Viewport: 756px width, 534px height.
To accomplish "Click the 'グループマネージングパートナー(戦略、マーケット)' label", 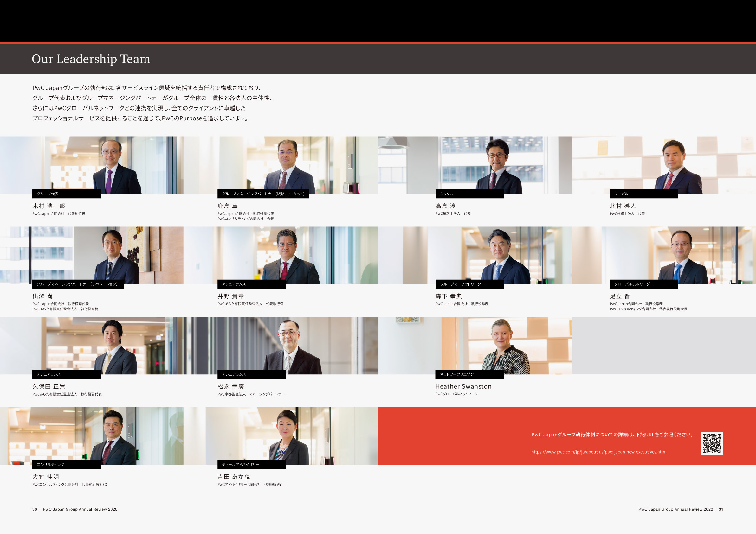I will pos(263,194).
